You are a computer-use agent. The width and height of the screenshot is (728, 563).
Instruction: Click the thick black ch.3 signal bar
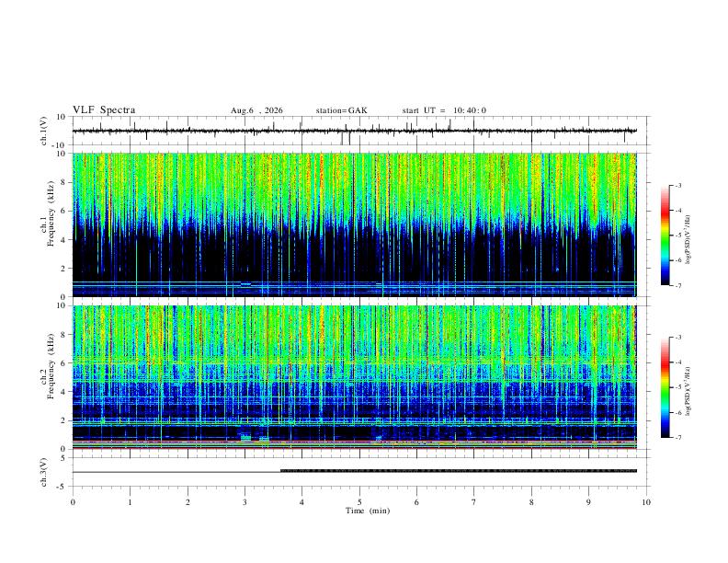point(459,471)
